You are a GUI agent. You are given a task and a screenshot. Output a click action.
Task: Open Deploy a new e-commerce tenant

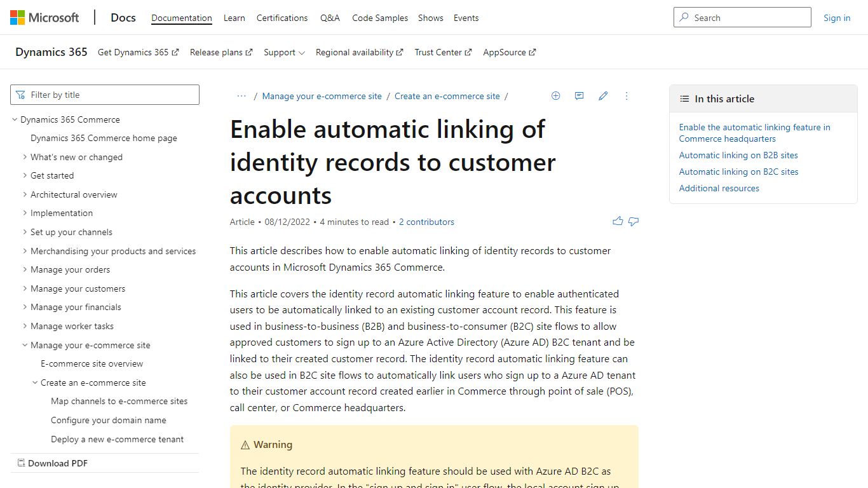(118, 439)
